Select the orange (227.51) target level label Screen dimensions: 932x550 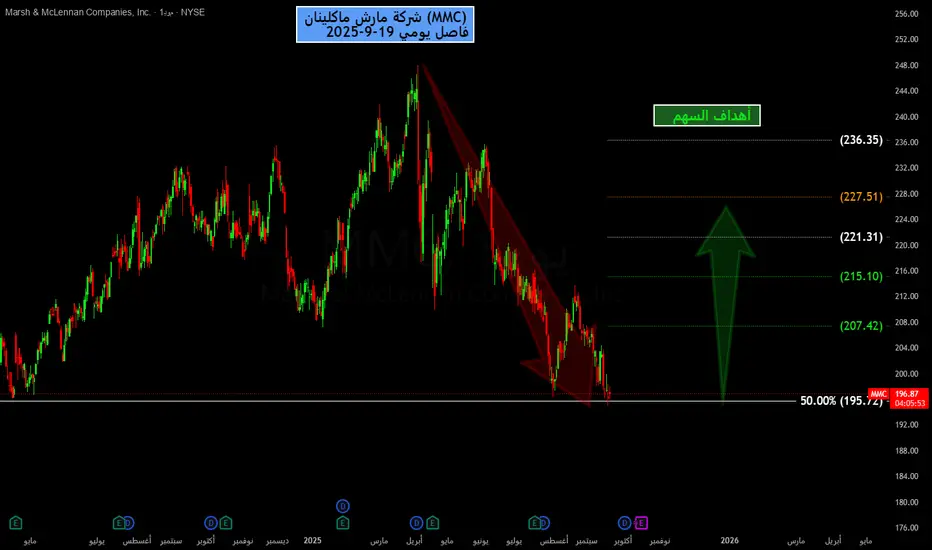(x=861, y=197)
